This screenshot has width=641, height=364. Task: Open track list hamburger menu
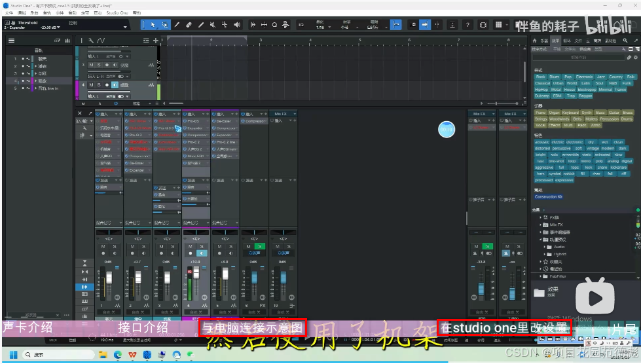11,41
